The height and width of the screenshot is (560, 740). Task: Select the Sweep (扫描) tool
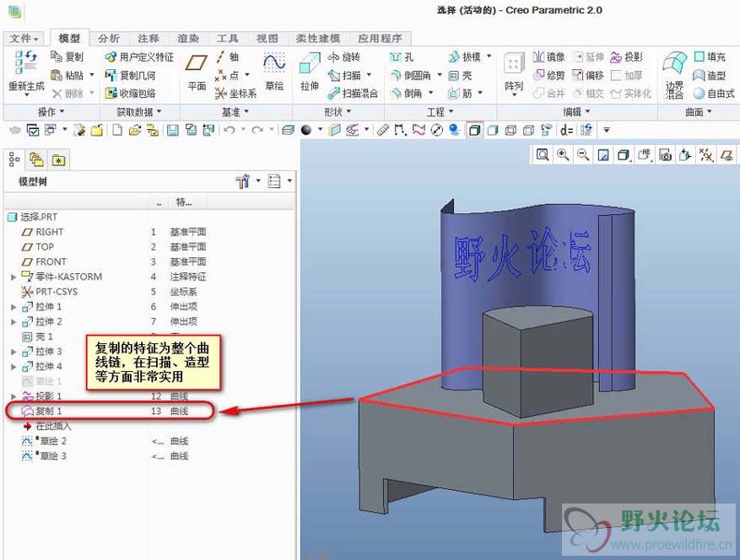tap(344, 75)
